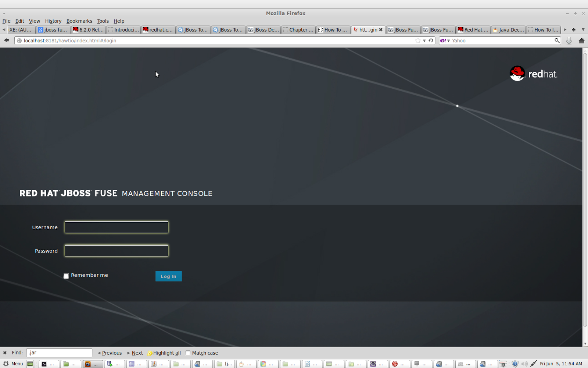The height and width of the screenshot is (368, 588).
Task: Open the File menu
Action: pos(6,21)
